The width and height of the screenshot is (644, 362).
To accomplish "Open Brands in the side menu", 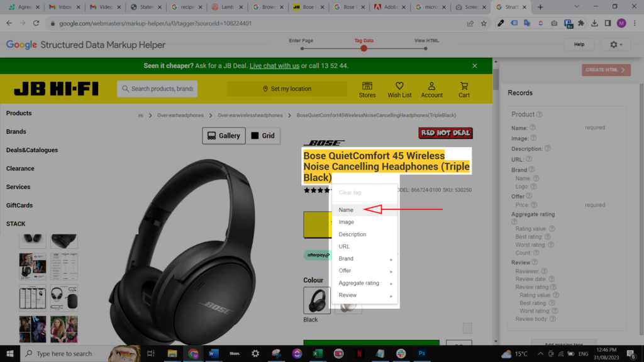I will pos(16,132).
